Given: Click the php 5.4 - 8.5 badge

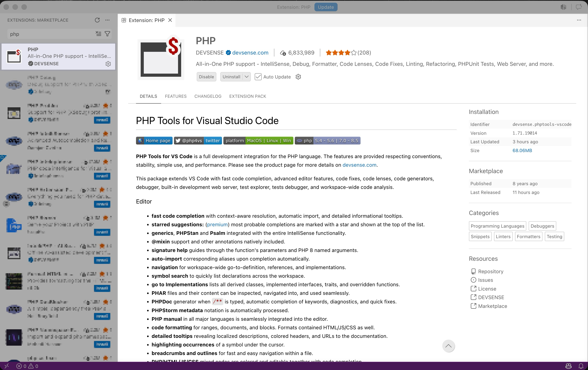Looking at the screenshot, I should coord(327,141).
